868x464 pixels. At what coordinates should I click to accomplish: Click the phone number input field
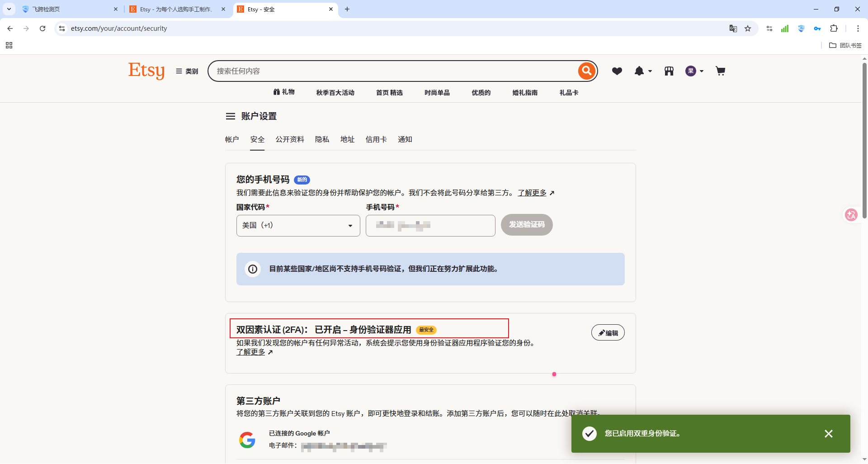[430, 225]
